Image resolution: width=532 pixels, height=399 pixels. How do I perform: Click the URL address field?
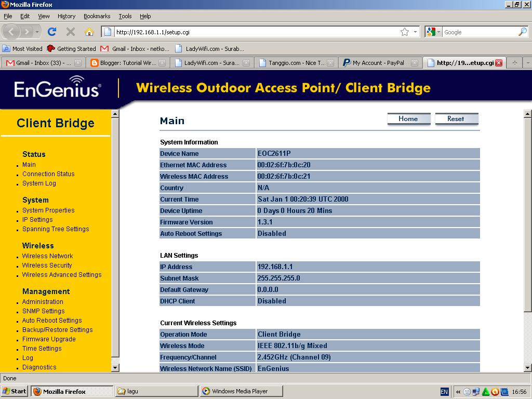pyautogui.click(x=256, y=32)
